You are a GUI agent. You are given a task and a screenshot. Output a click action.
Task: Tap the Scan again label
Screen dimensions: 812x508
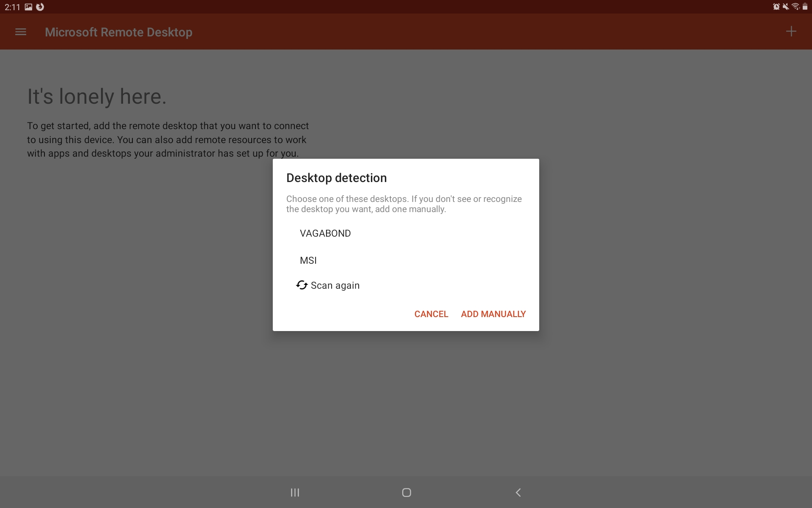[335, 285]
